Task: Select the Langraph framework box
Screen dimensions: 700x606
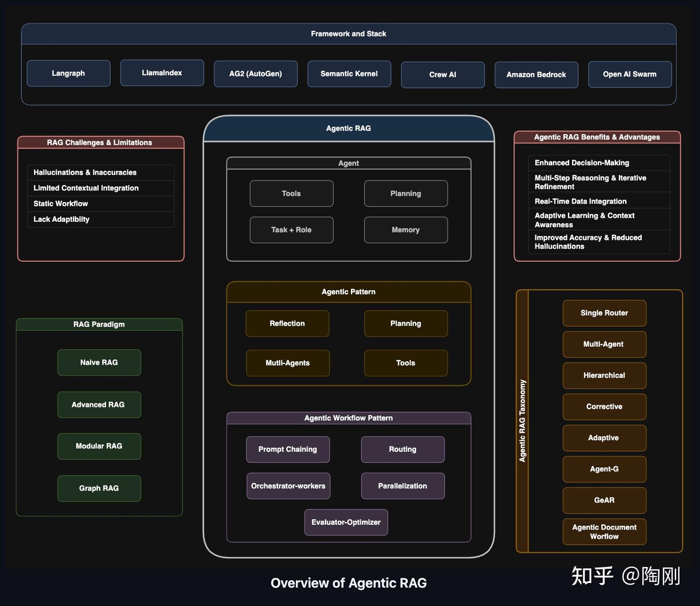Action: (x=68, y=73)
